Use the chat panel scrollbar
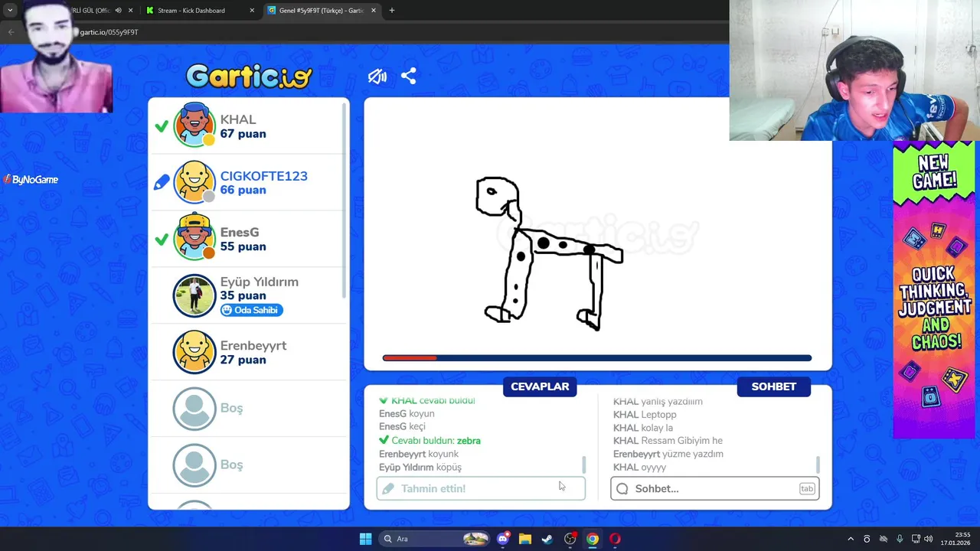Image resolution: width=980 pixels, height=551 pixels. [818, 465]
